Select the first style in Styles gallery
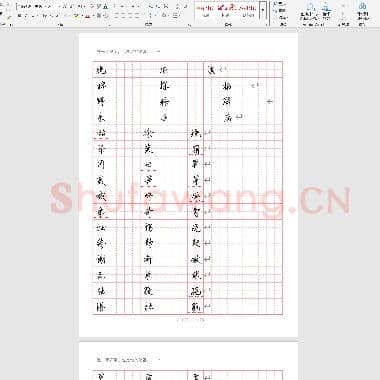The image size is (380, 380). (205, 11)
